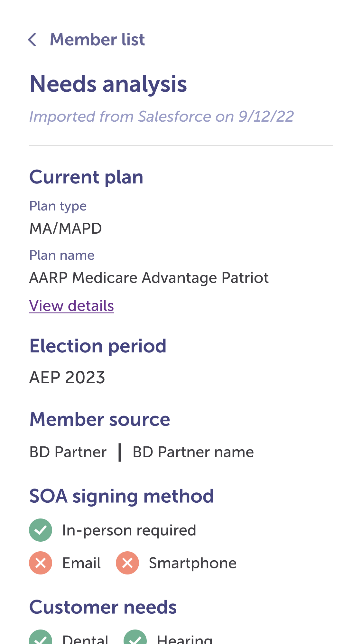Click the BD Partner name text
The height and width of the screenshot is (644, 362).
point(193,452)
